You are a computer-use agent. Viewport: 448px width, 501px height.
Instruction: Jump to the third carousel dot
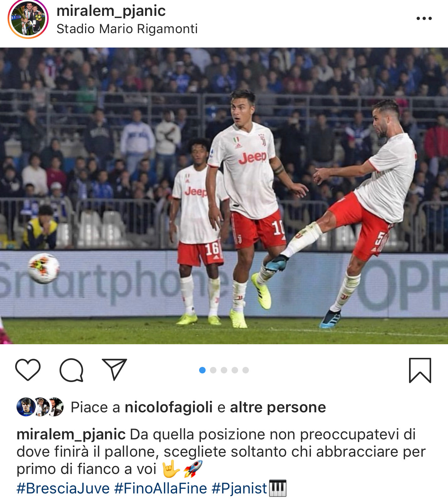coord(224,370)
